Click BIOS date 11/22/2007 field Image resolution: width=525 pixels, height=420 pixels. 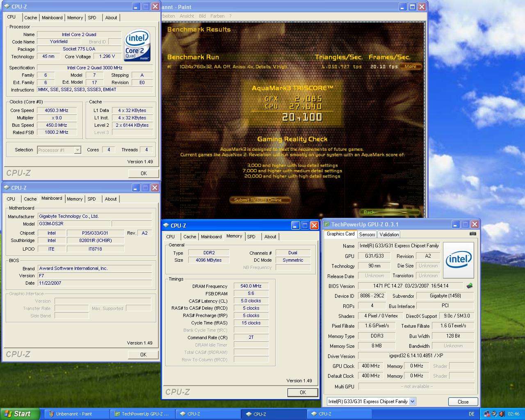pos(95,283)
